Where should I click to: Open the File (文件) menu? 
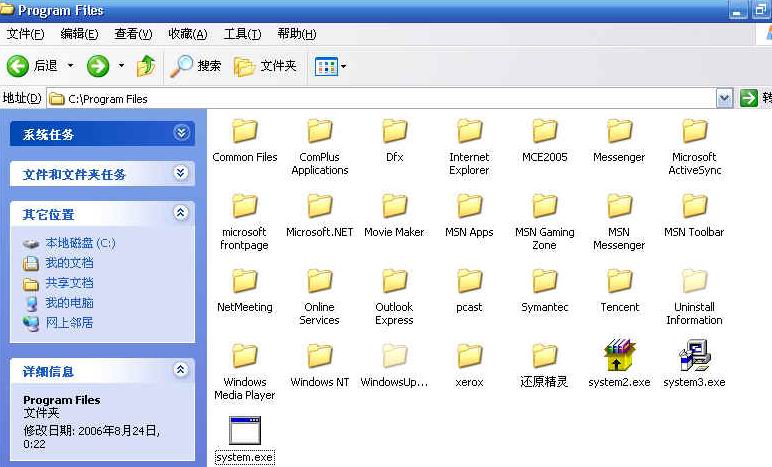coord(25,34)
